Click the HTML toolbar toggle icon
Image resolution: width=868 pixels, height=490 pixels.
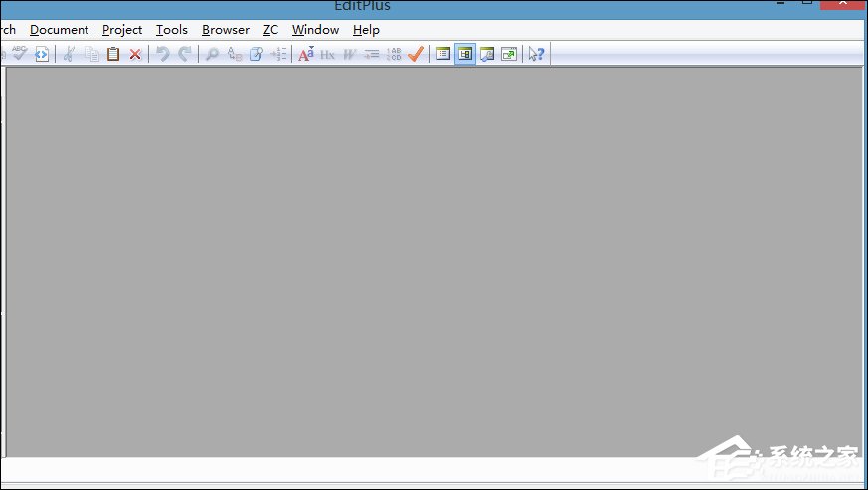tap(42, 54)
